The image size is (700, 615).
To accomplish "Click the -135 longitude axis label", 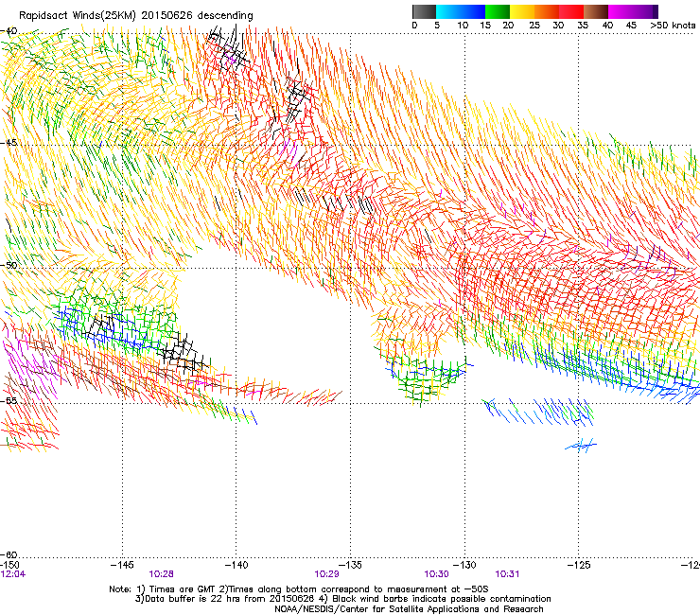I will (x=350, y=565).
